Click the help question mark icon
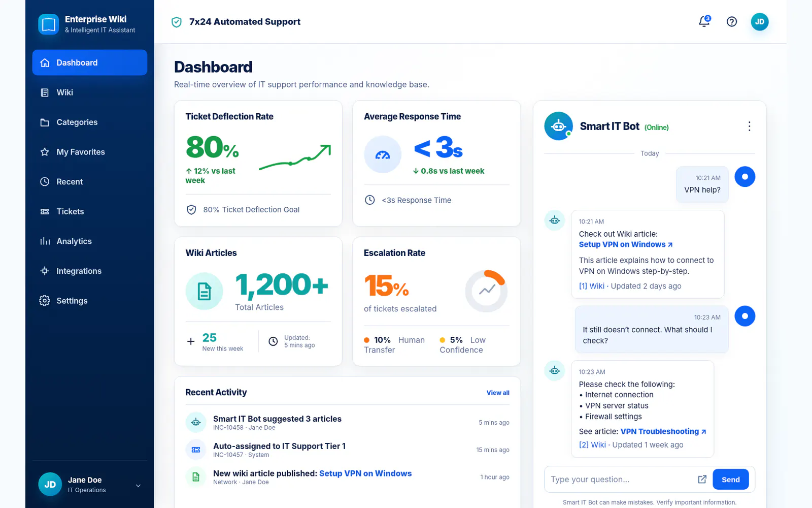 [732, 21]
